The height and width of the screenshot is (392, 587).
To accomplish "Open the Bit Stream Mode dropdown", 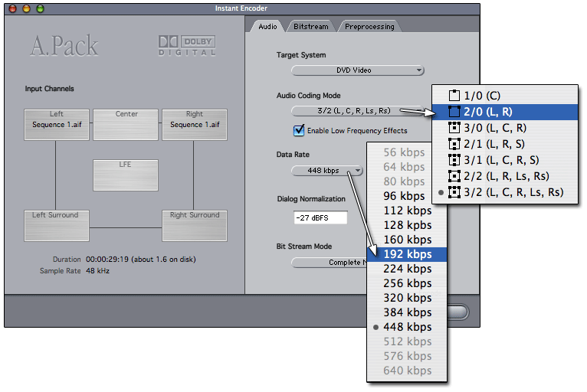I will coord(330,263).
